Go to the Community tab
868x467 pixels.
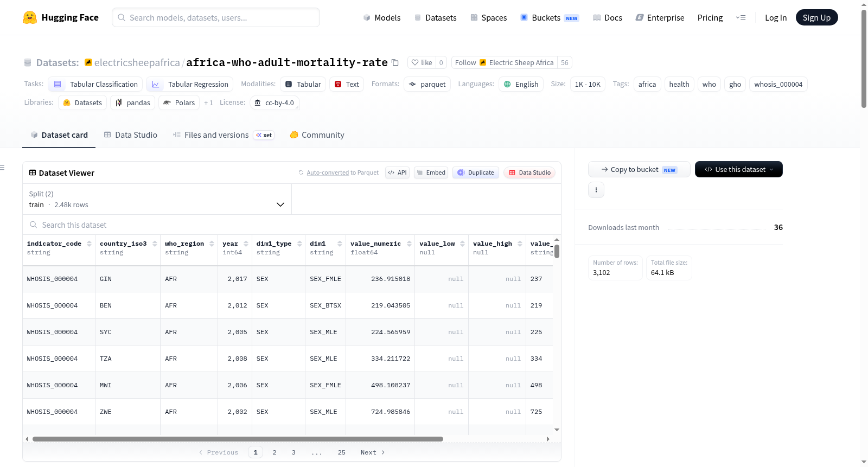[x=317, y=135]
